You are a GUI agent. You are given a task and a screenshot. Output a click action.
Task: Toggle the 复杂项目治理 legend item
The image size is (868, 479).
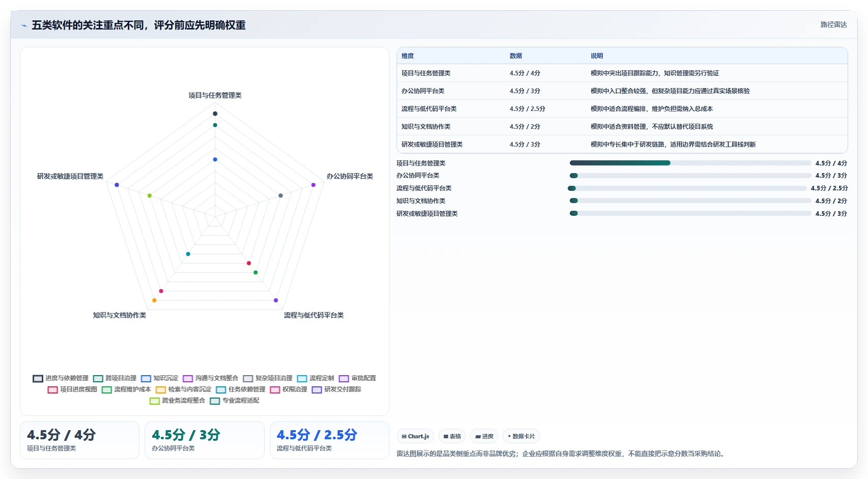pos(268,378)
